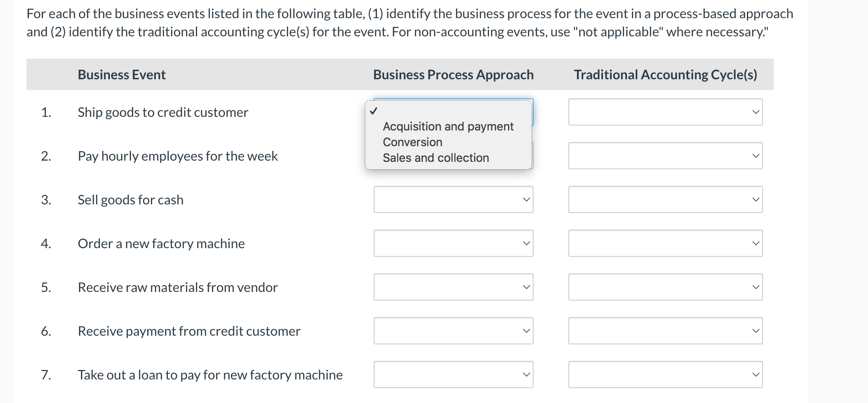
Task: Open the Traditional Accounting Cycle dropdown for row 1
Action: 665,112
